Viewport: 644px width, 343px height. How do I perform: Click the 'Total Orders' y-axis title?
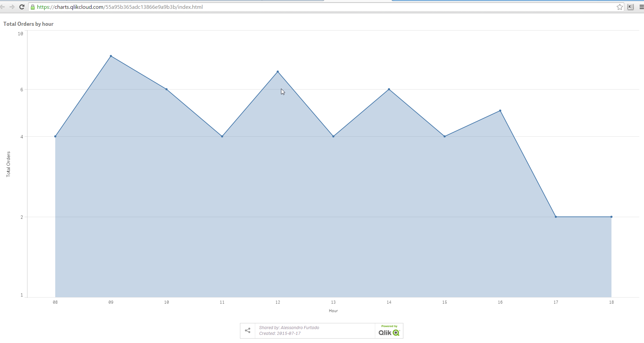tap(8, 164)
